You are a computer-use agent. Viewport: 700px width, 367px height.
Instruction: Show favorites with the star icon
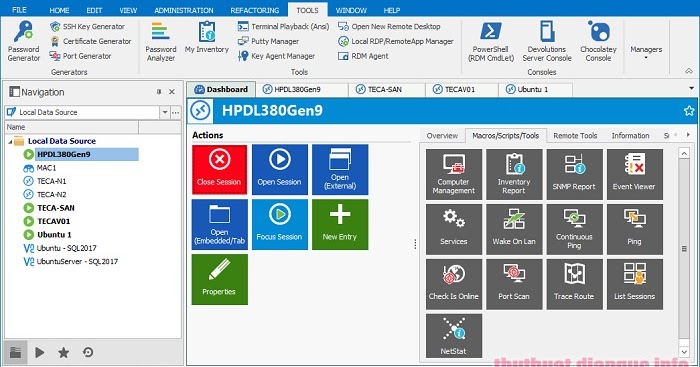click(63, 353)
